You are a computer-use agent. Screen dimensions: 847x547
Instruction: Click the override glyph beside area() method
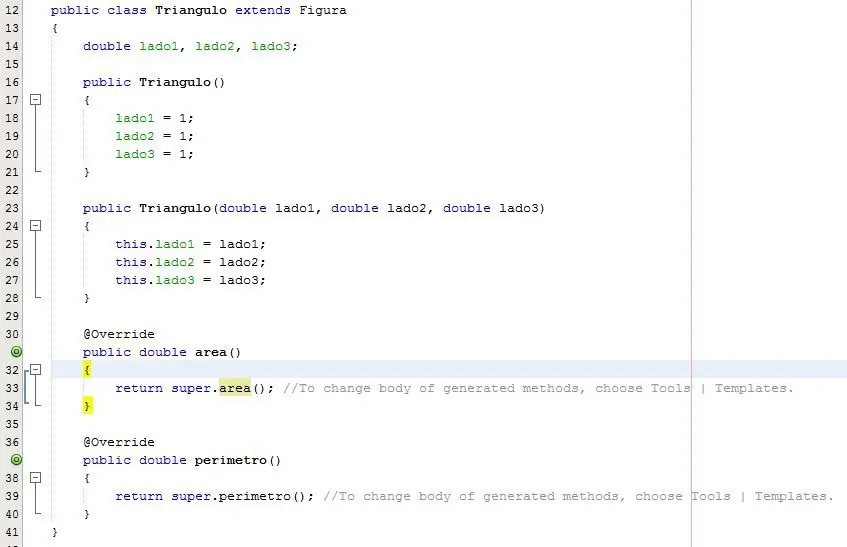click(x=17, y=352)
